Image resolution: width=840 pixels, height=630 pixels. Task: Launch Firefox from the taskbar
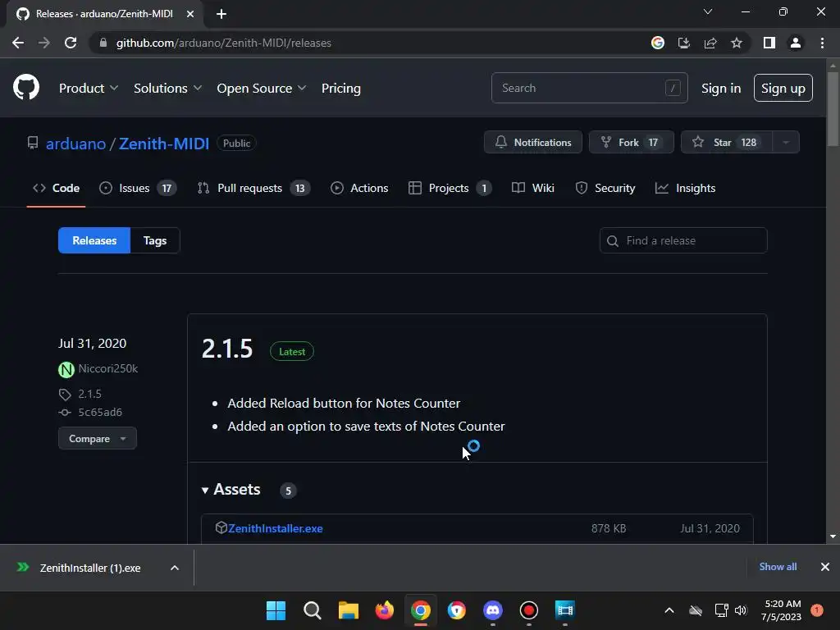384,610
